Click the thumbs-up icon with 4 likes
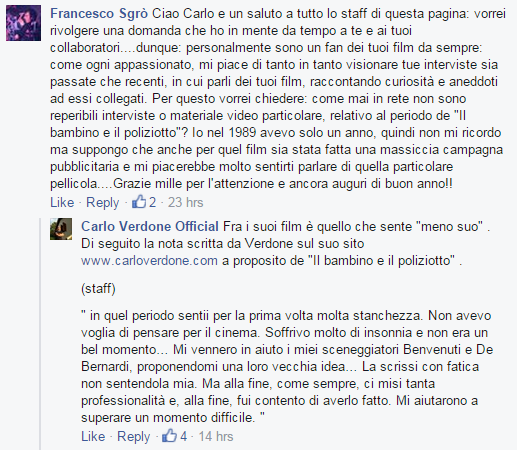Screen dimensions: 517x450 169,436
